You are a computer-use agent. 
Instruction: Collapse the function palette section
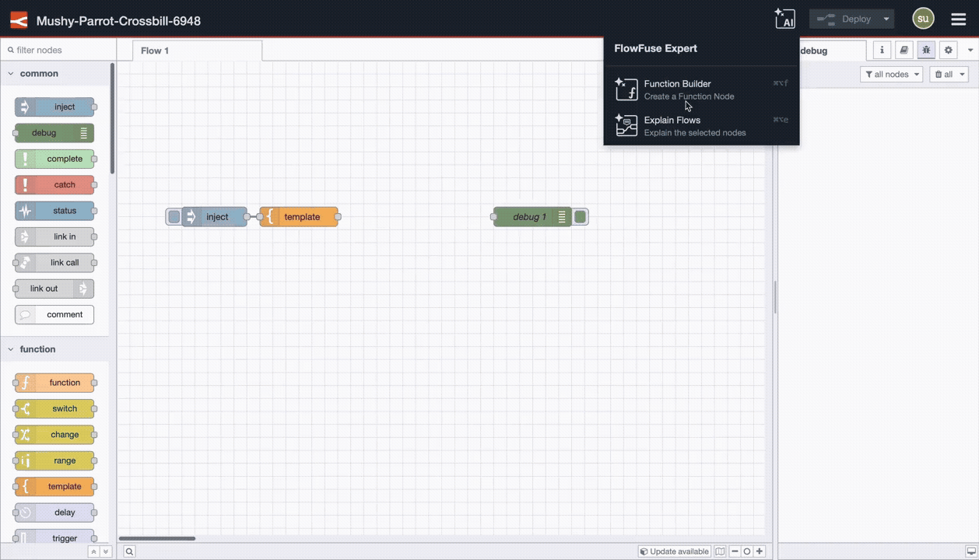coord(11,348)
